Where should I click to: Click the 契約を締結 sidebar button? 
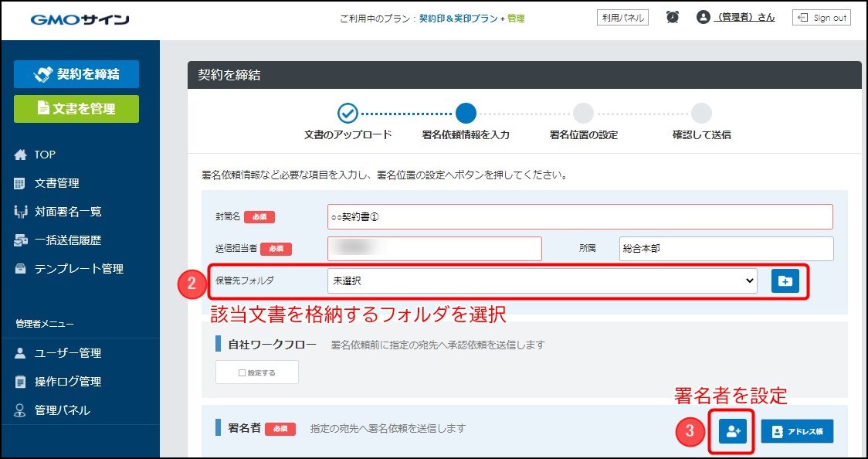(x=76, y=74)
